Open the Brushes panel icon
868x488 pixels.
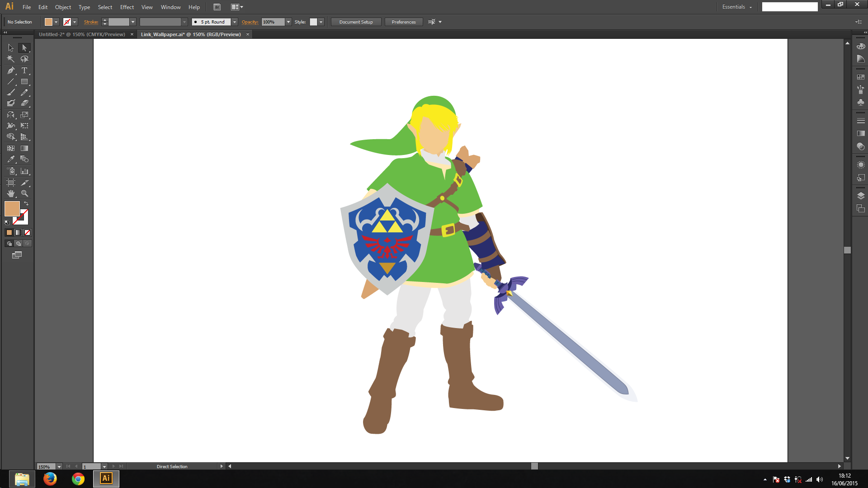pos(861,89)
